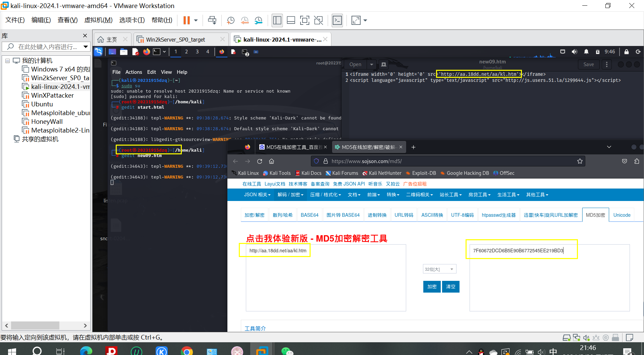Screen dimensions: 644x355
Task: Reload the sojson MD5 page in Firefox
Action: click(260, 161)
